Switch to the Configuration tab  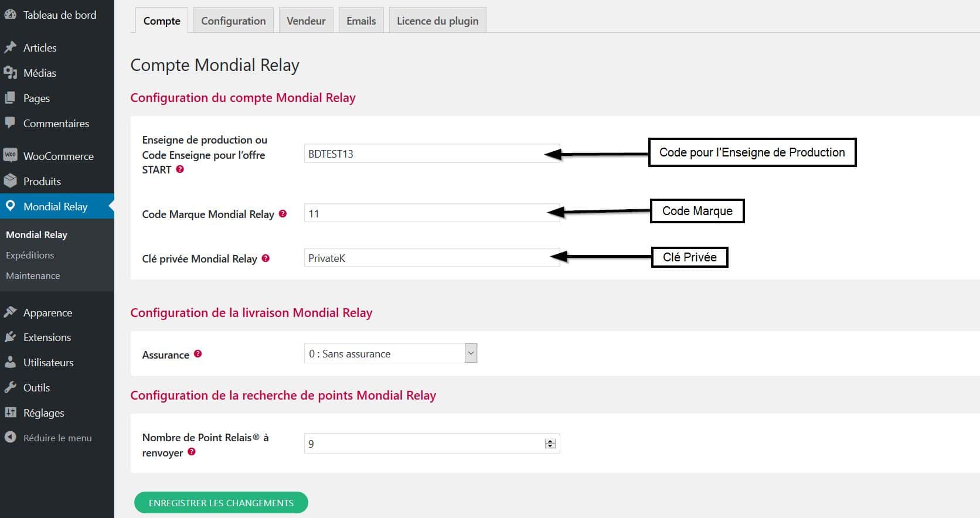233,21
